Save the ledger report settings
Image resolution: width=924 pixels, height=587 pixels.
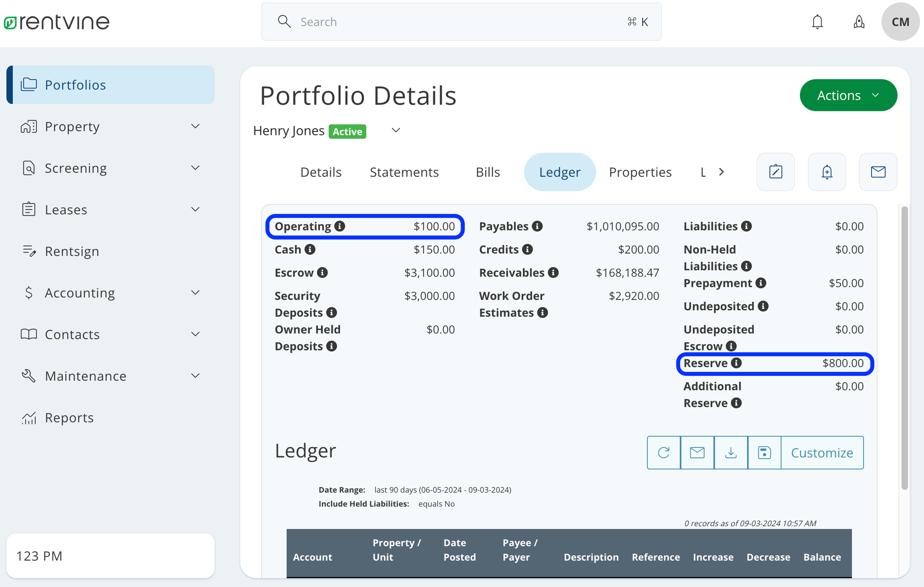(x=764, y=453)
